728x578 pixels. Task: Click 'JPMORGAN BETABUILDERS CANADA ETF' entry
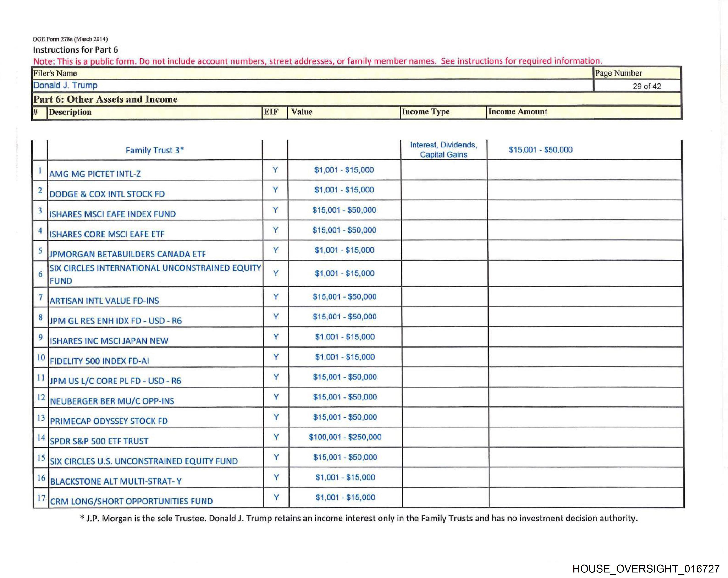pyautogui.click(x=127, y=254)
